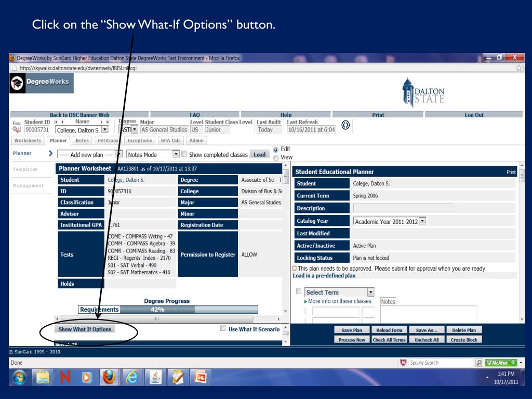Tick the checkbox beside Select Term
Image resolution: width=532 pixels, height=399 pixels.
(299, 291)
